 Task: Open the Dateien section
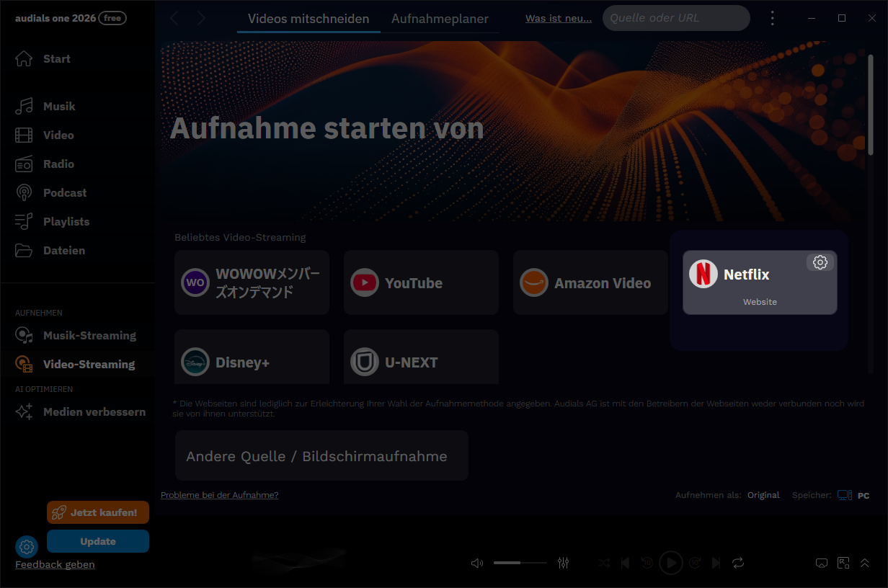pyautogui.click(x=50, y=251)
